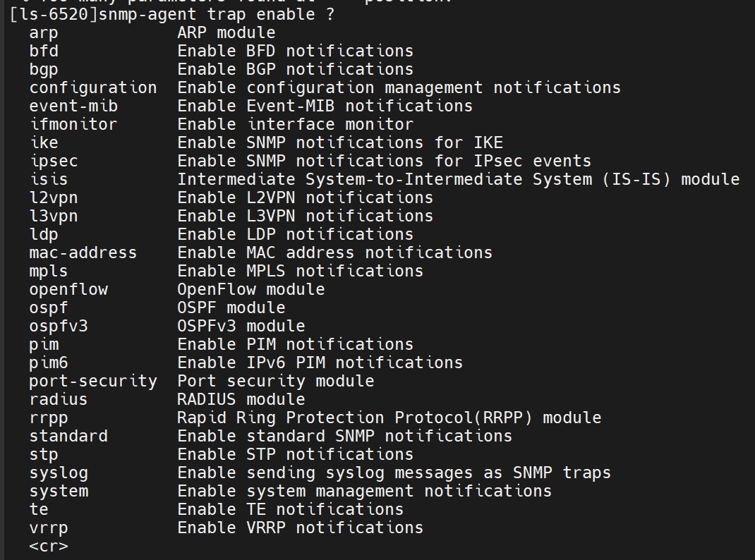Select the 'vrrp' option text
The height and width of the screenshot is (560, 755).
click(49, 528)
